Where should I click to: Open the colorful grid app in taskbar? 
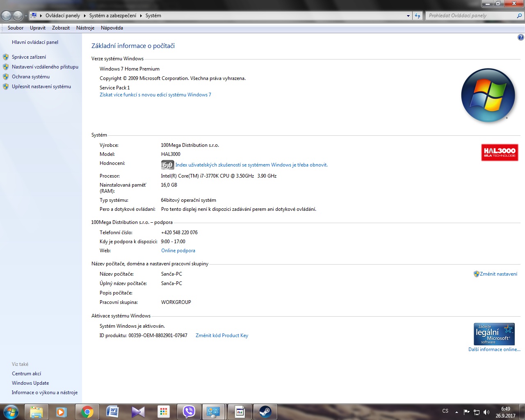pyautogui.click(x=163, y=412)
